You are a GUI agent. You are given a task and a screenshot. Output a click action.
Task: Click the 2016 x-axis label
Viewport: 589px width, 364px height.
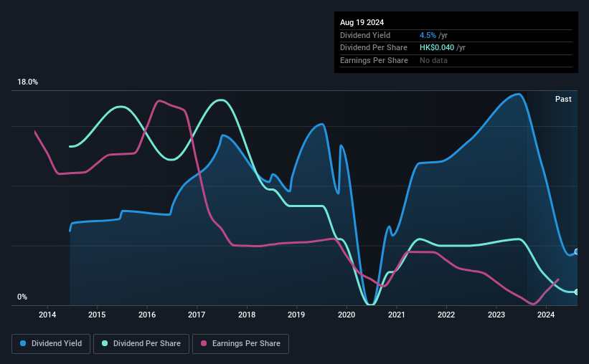point(147,315)
